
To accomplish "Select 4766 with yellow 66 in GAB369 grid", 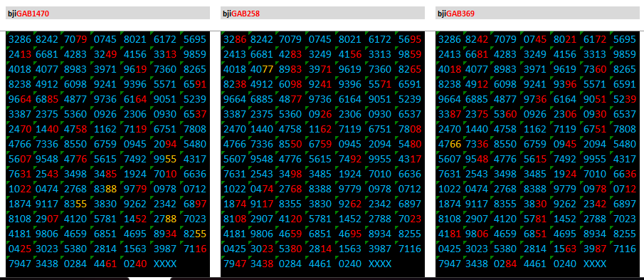I will pos(450,145).
